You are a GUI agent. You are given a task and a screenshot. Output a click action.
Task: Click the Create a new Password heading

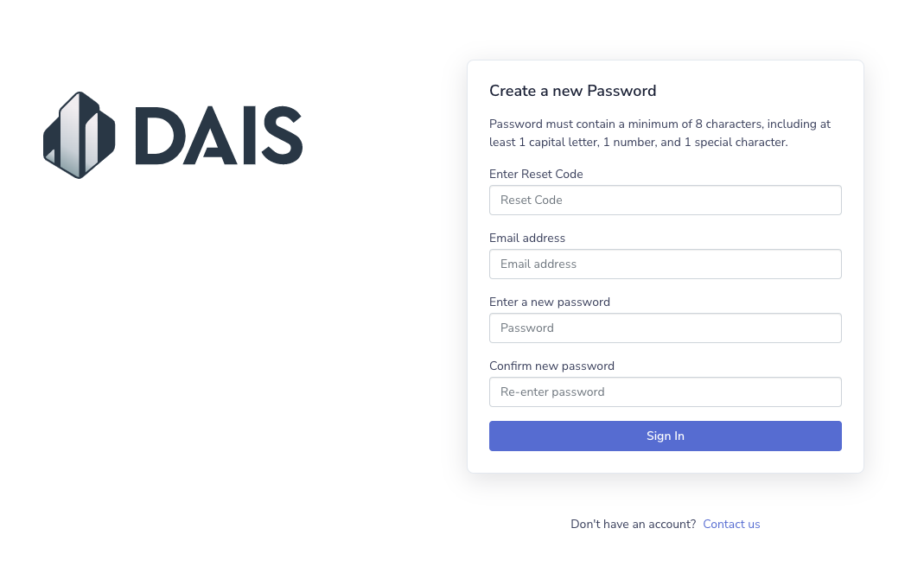572,91
